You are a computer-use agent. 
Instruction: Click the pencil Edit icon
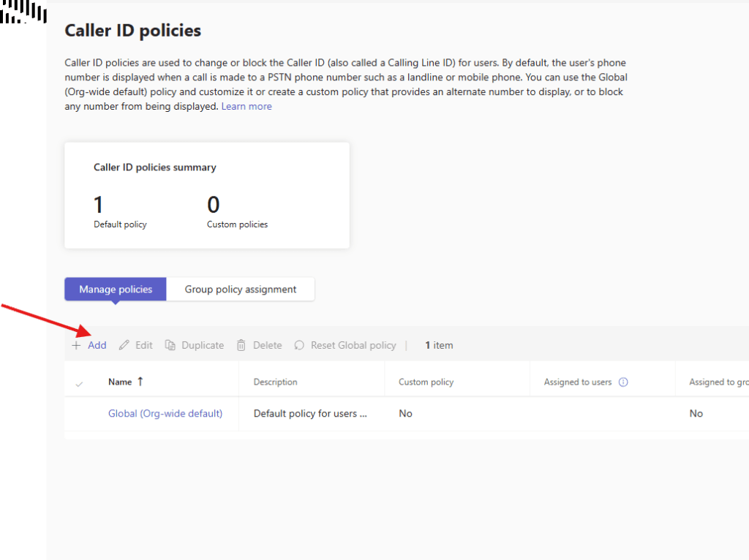(x=124, y=345)
